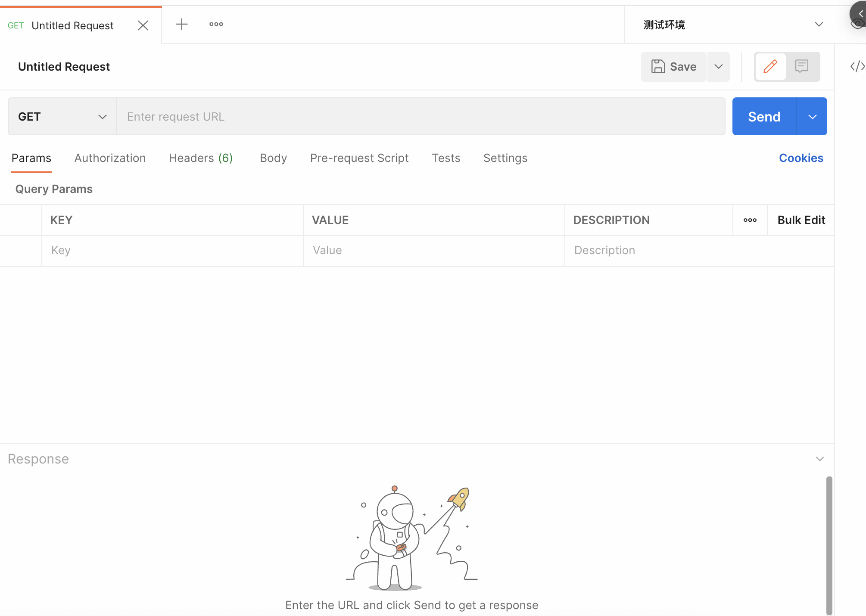Close the Untitled Request tab

[x=143, y=25]
